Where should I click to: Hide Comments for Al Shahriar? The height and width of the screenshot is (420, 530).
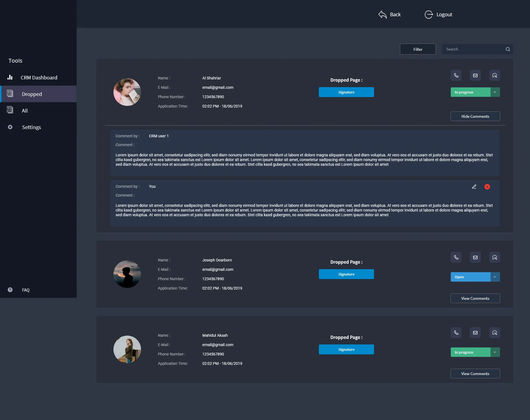(475, 116)
